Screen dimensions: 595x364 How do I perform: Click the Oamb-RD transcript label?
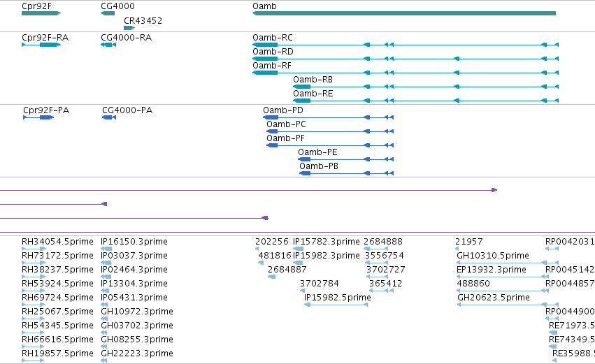(273, 52)
